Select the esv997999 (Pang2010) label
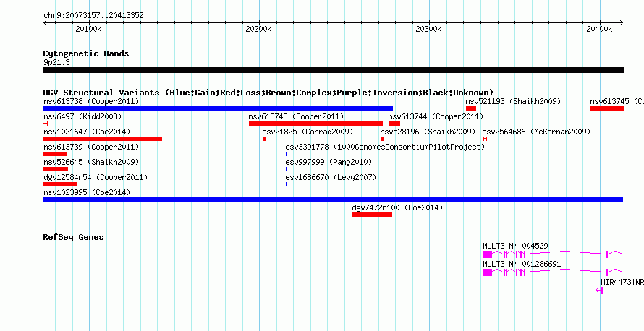 [x=329, y=162]
